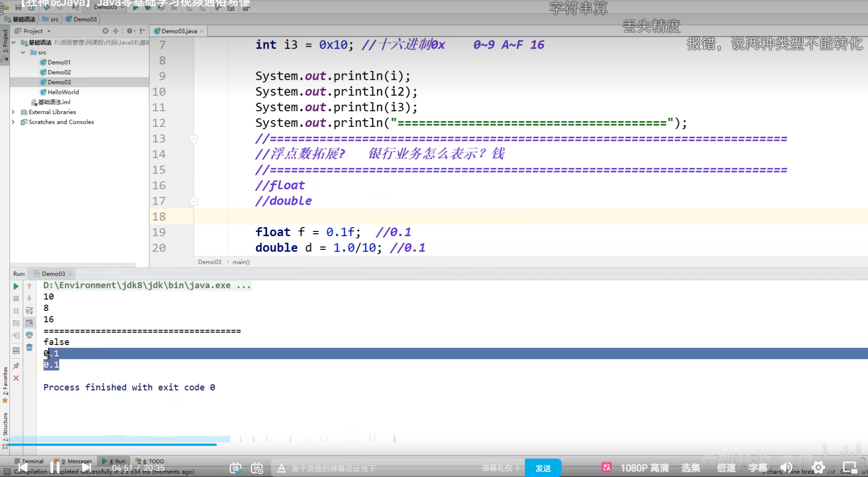Toggle the 1: Project side tab
Image resolution: width=868 pixels, height=477 pixels.
pos(5,45)
